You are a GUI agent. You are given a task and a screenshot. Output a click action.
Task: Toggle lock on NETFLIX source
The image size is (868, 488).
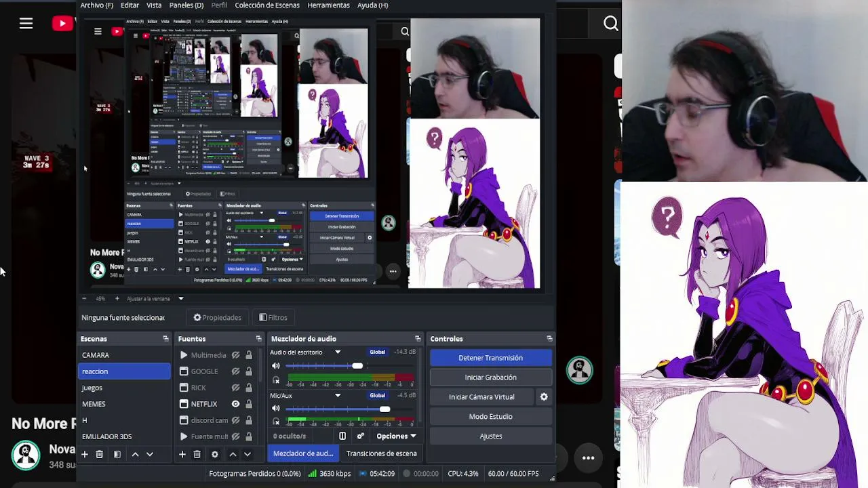click(x=249, y=404)
